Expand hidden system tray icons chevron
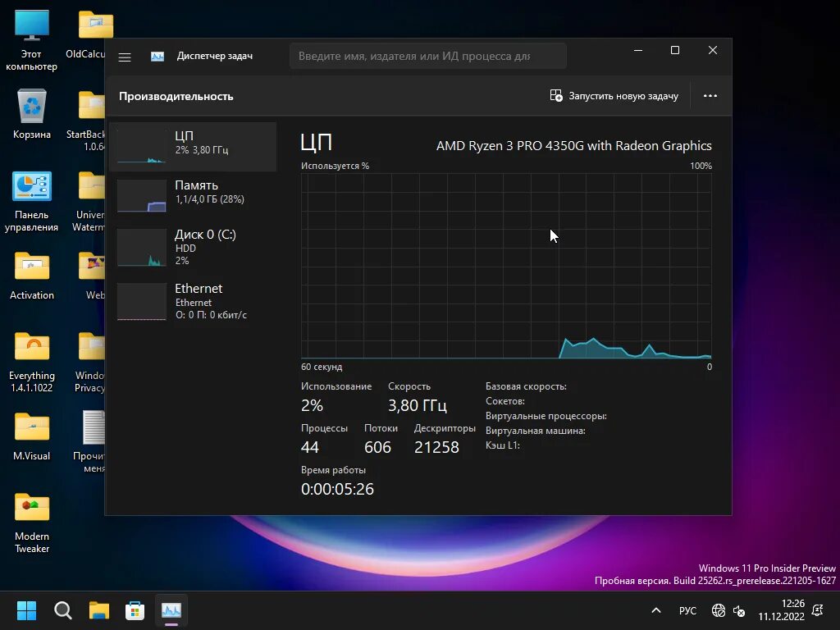 point(656,610)
